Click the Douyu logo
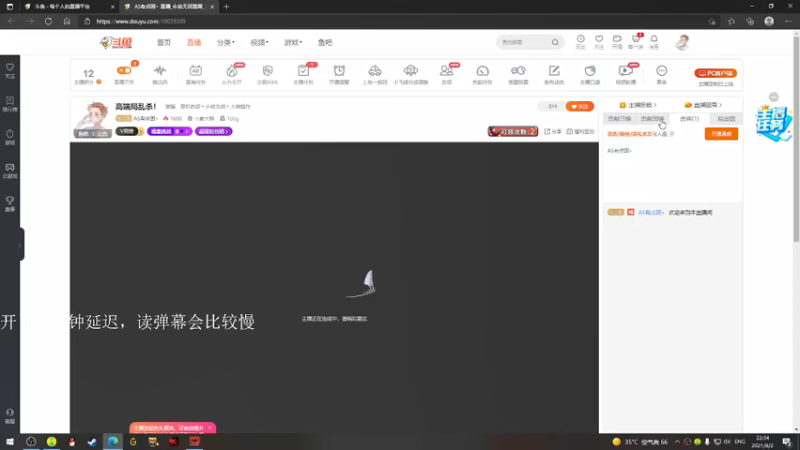Screen dimensions: 800x450 [116, 42]
